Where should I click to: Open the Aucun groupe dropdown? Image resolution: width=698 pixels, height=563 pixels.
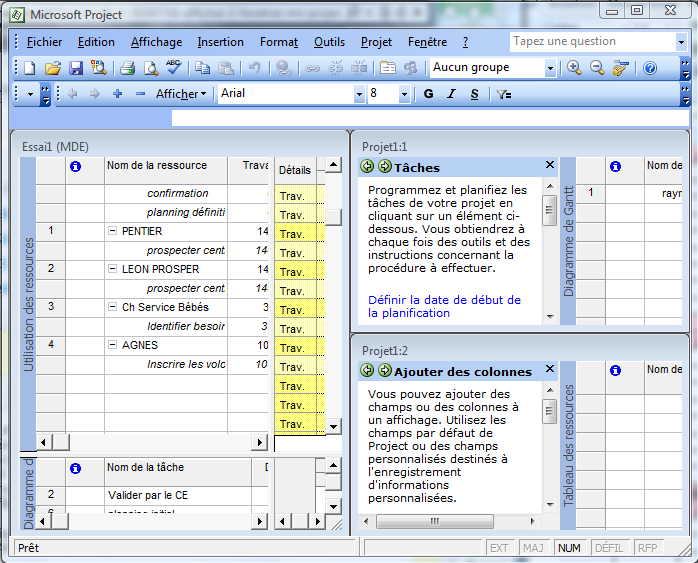550,68
